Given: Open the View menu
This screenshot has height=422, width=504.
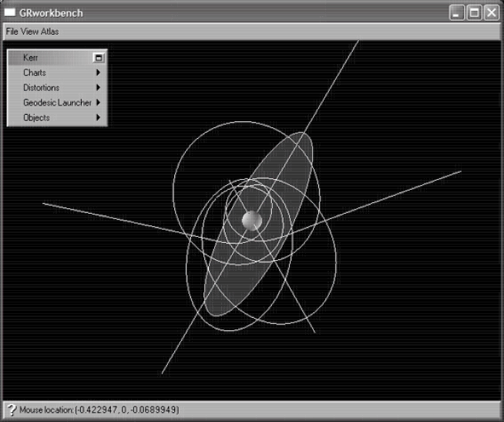Looking at the screenshot, I should coord(30,32).
